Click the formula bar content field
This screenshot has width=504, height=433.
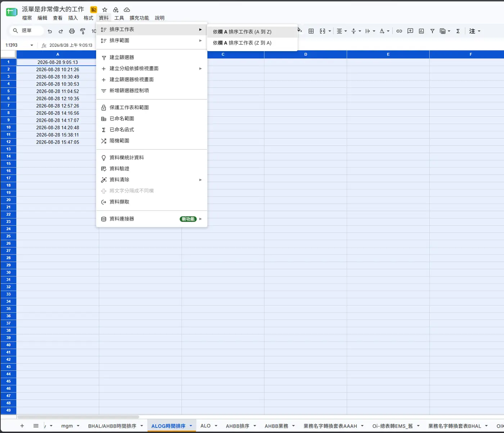pyautogui.click(x=71, y=45)
